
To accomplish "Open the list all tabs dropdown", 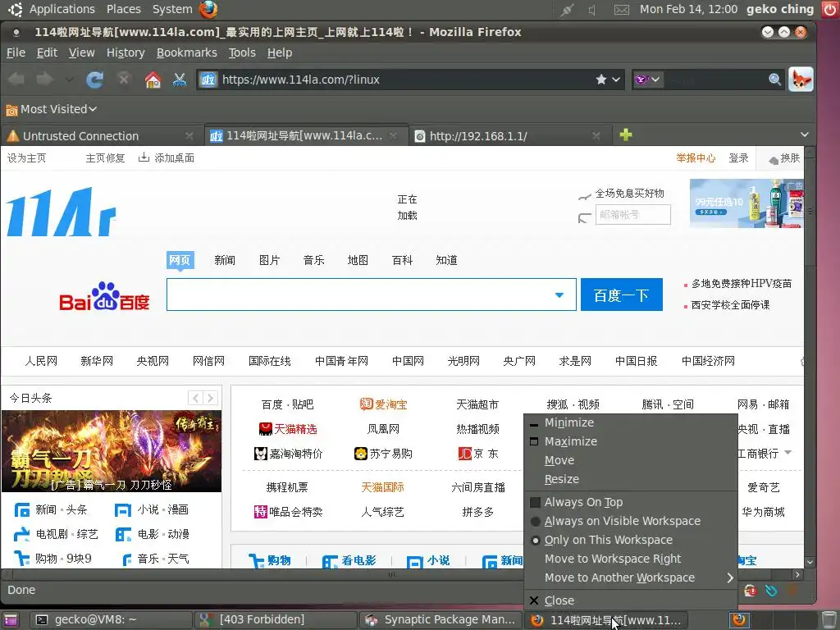I will (x=804, y=135).
